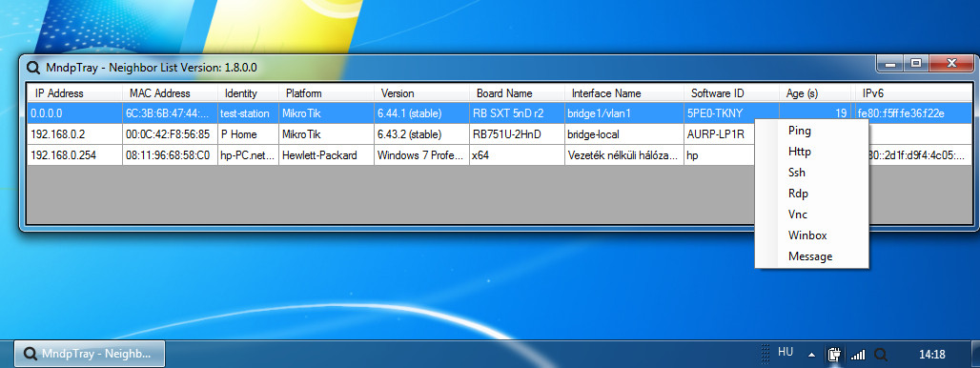Click the hp software ID cell
980x368 pixels.
tap(720, 155)
